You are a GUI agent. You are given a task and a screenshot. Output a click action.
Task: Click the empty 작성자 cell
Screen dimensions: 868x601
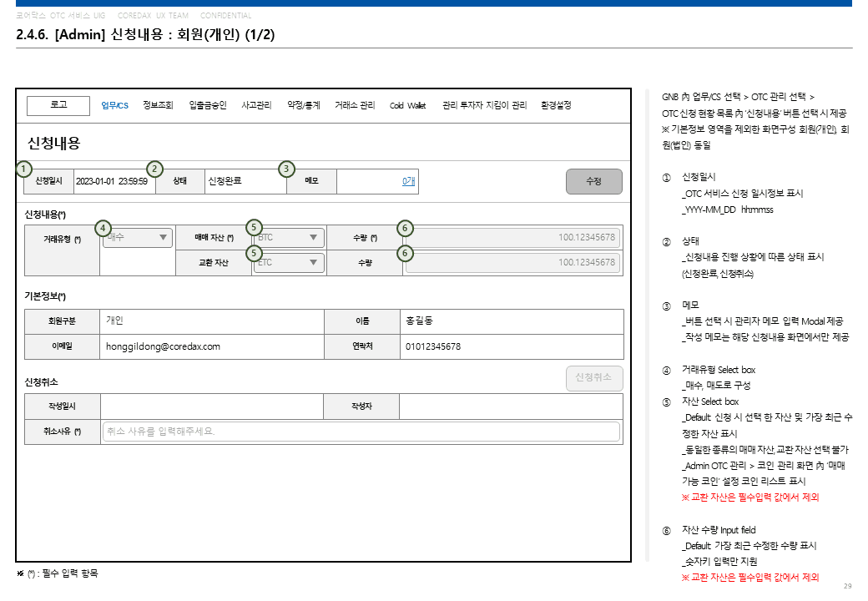(x=511, y=407)
